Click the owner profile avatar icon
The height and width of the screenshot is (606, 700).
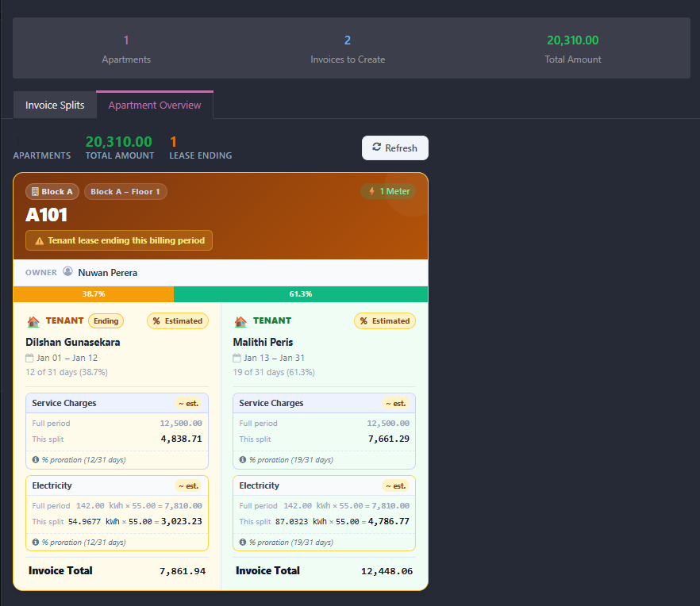pos(67,272)
